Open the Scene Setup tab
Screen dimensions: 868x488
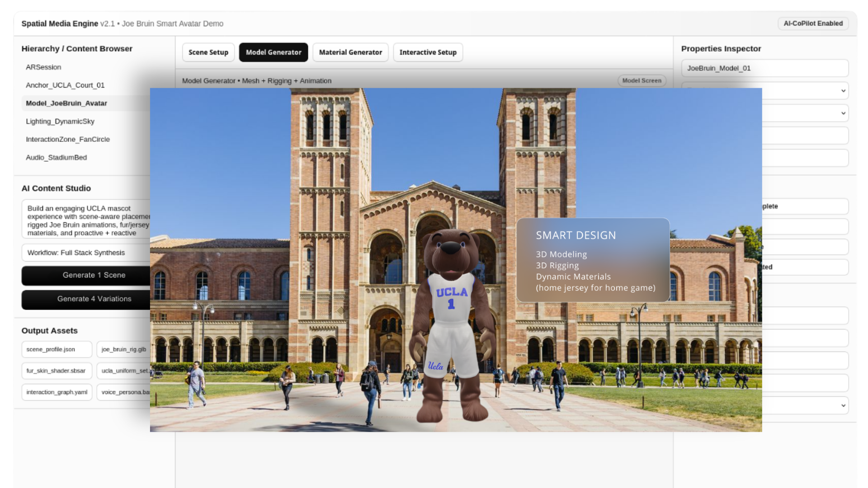pyautogui.click(x=208, y=52)
